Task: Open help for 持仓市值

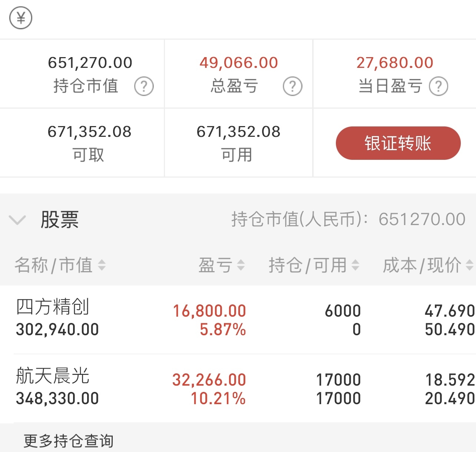Action: 144,86
